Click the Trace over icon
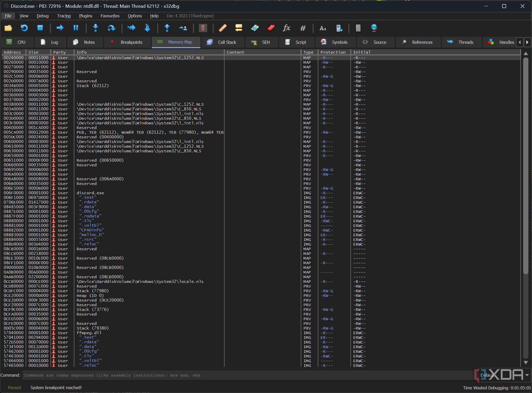The width and height of the screenshot is (532, 393). pyautogui.click(x=147, y=28)
